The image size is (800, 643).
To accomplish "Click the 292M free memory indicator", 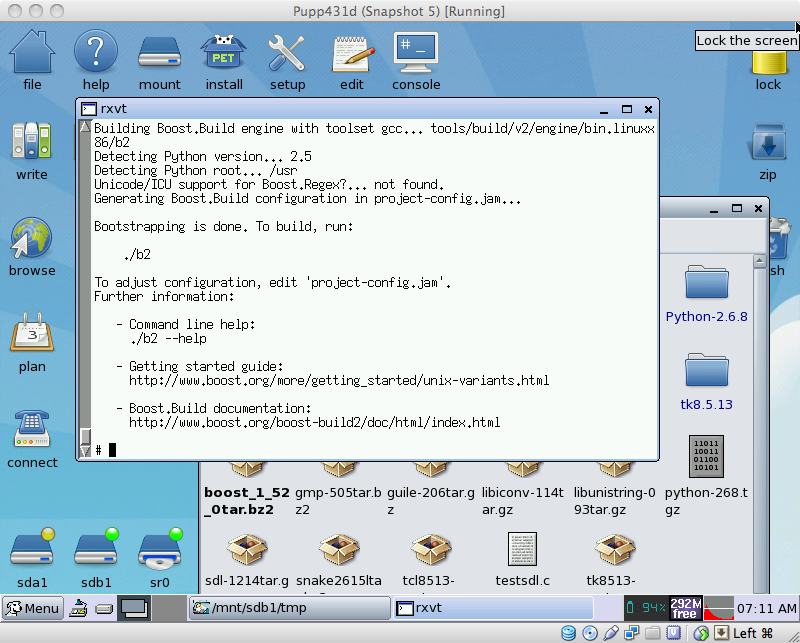I will 684,607.
